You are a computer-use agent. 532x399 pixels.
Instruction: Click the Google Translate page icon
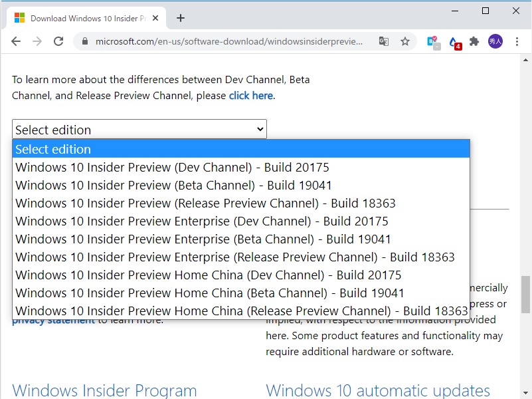pos(384,41)
